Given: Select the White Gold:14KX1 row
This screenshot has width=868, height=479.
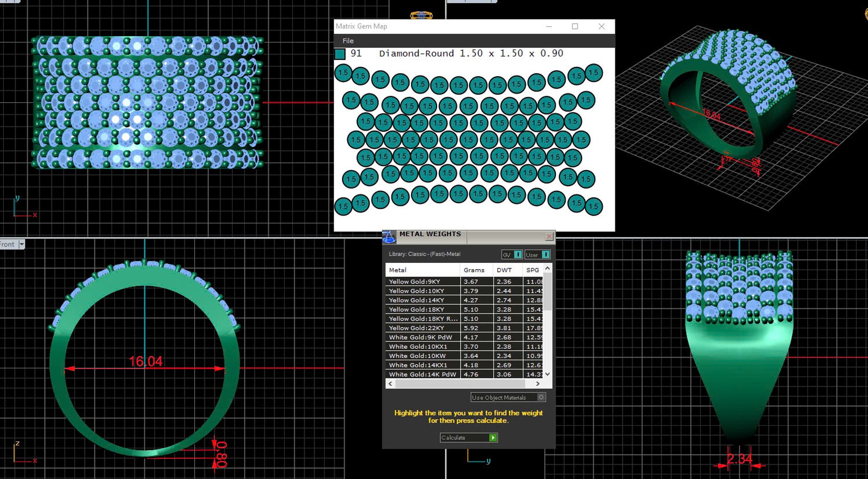Looking at the screenshot, I should (x=464, y=365).
